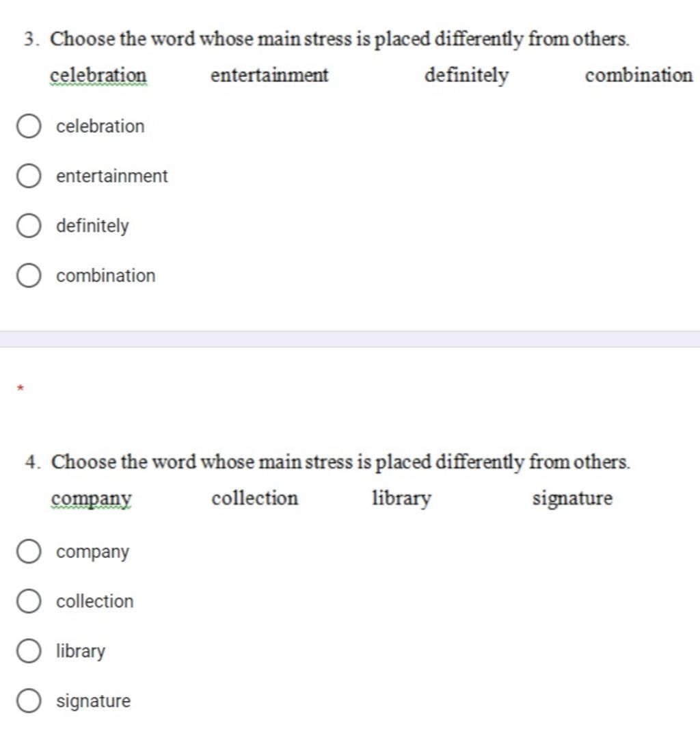The width and height of the screenshot is (700, 740).
Task: Click the 'entertainment' answer option label text
Action: (112, 176)
